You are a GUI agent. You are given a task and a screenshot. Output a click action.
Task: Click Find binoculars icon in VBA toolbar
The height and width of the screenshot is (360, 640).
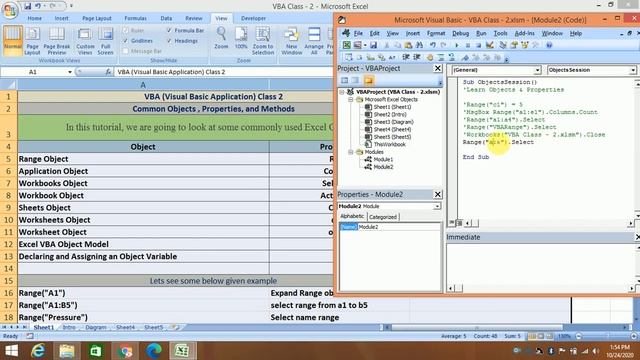pos(419,45)
